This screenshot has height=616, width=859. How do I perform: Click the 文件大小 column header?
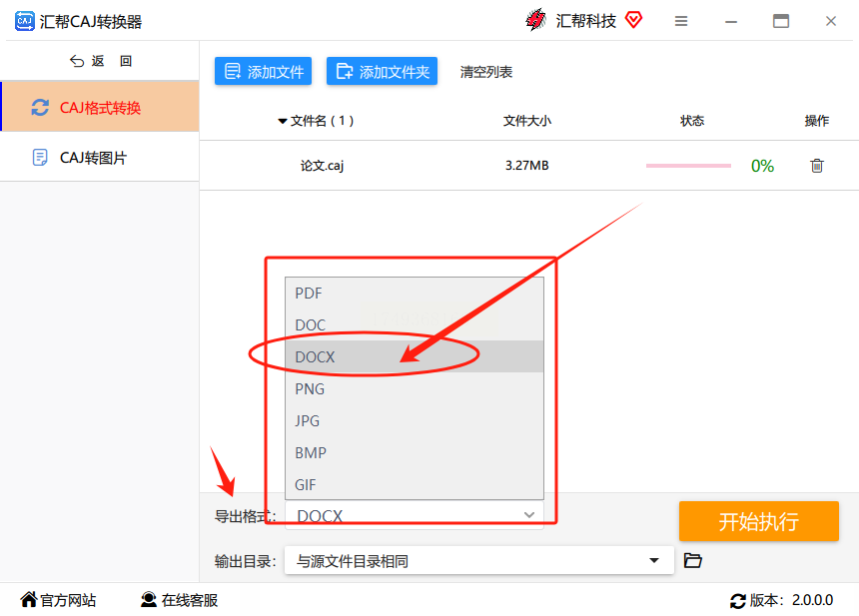click(x=527, y=121)
